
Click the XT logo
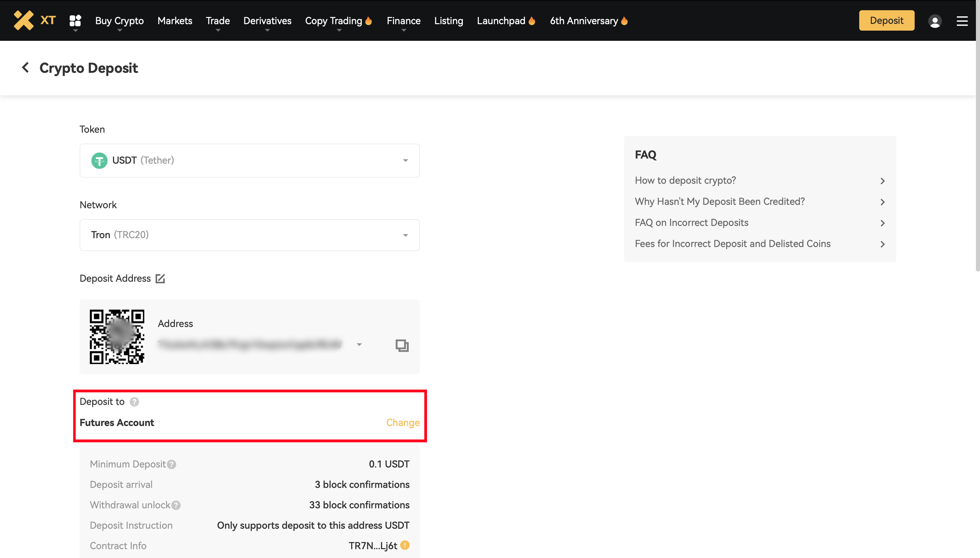tap(35, 20)
